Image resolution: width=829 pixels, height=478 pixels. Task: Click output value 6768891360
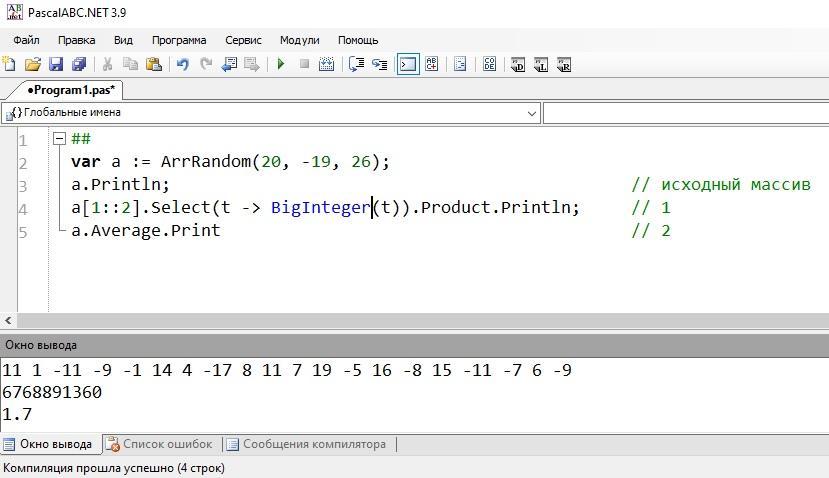52,392
